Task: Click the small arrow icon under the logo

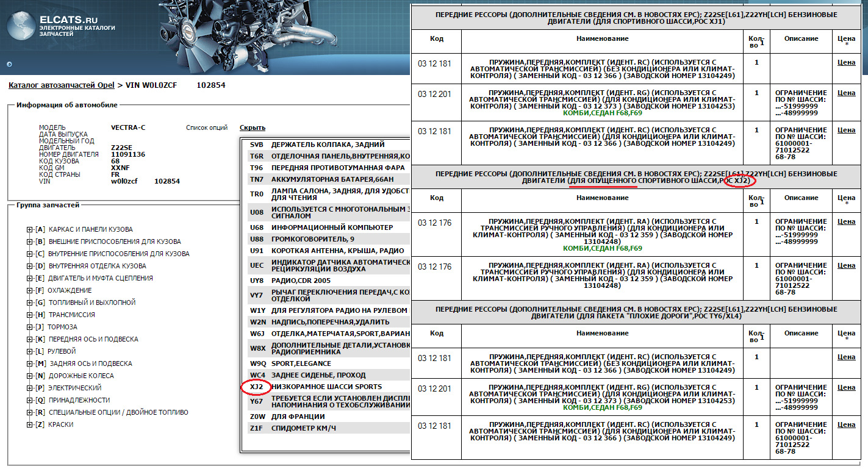Action: coord(10,63)
